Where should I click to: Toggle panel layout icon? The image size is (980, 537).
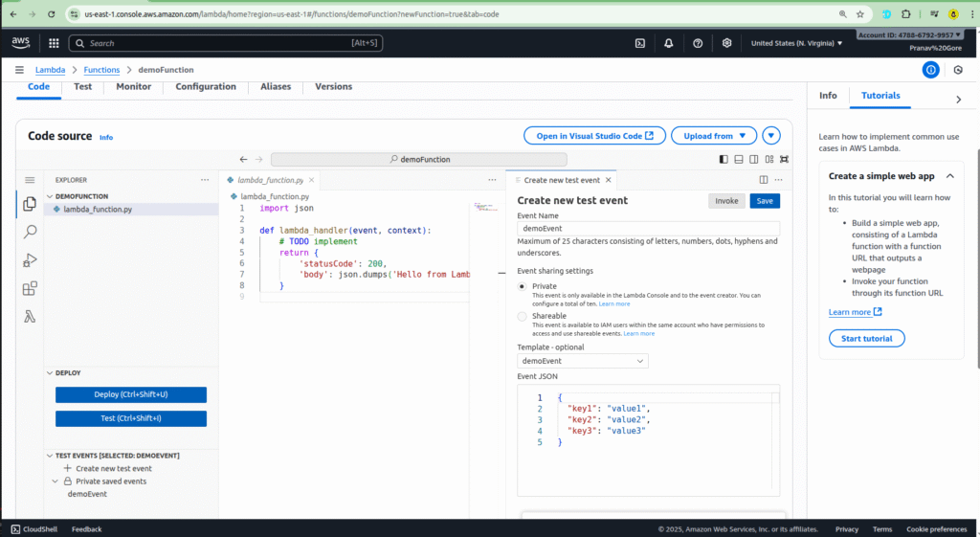coord(739,160)
